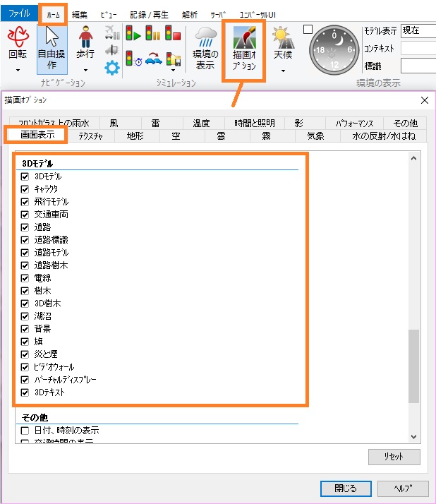Open the モデル表示 combo box showing 現在
Image resolution: width=436 pixels, height=504 pixels.
point(418,31)
